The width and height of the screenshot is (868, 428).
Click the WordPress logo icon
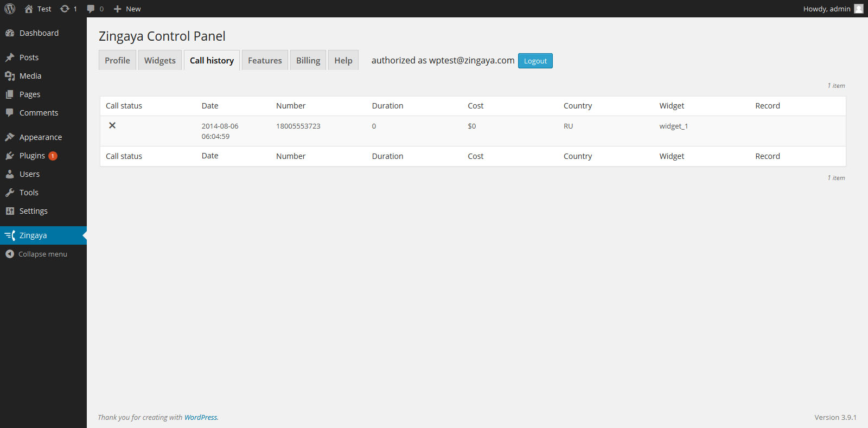[10, 9]
